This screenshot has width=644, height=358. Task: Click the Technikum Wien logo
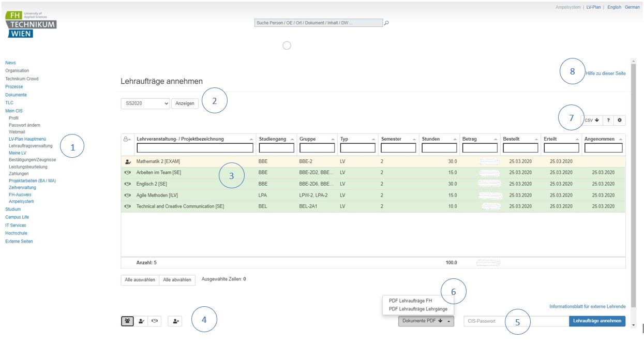point(31,24)
